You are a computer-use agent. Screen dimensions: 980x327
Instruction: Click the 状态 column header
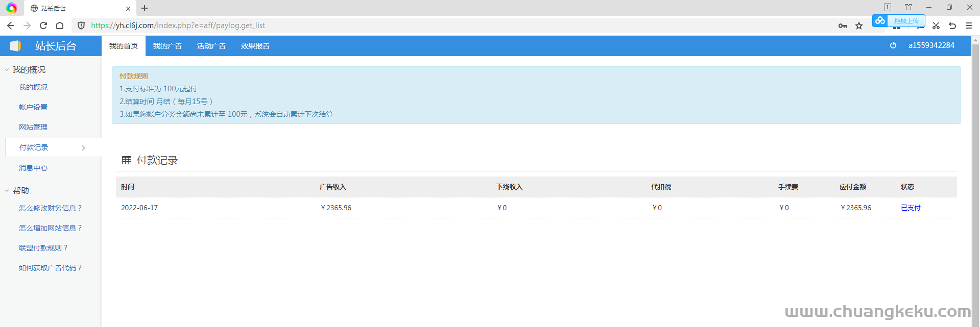coord(907,187)
